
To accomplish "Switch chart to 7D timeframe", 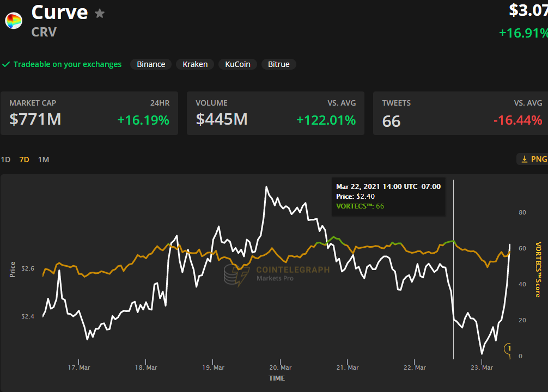I will point(24,160).
